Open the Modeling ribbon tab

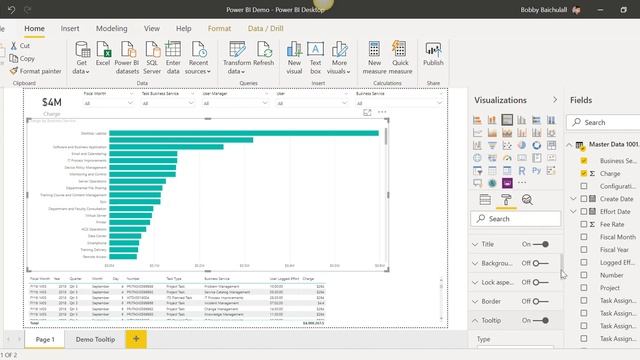pyautogui.click(x=111, y=29)
